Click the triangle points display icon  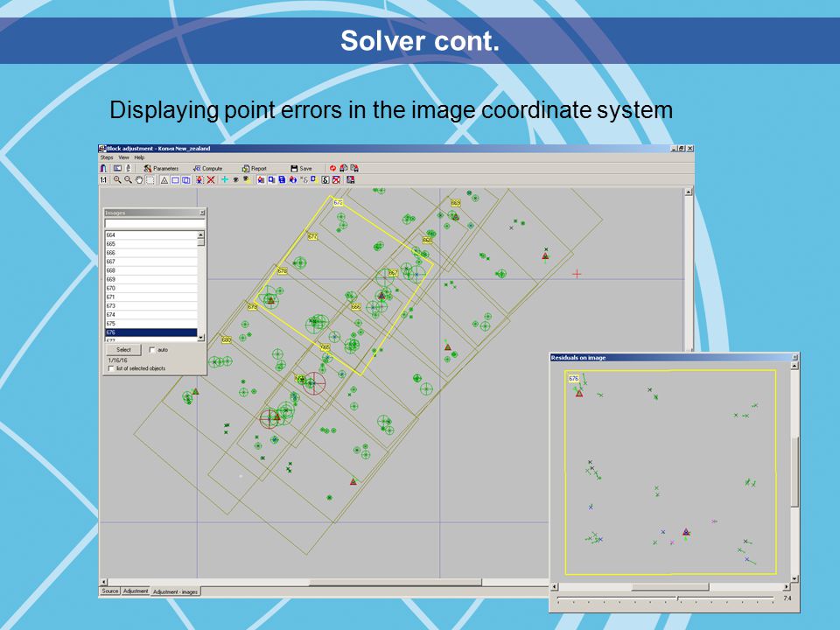click(164, 180)
